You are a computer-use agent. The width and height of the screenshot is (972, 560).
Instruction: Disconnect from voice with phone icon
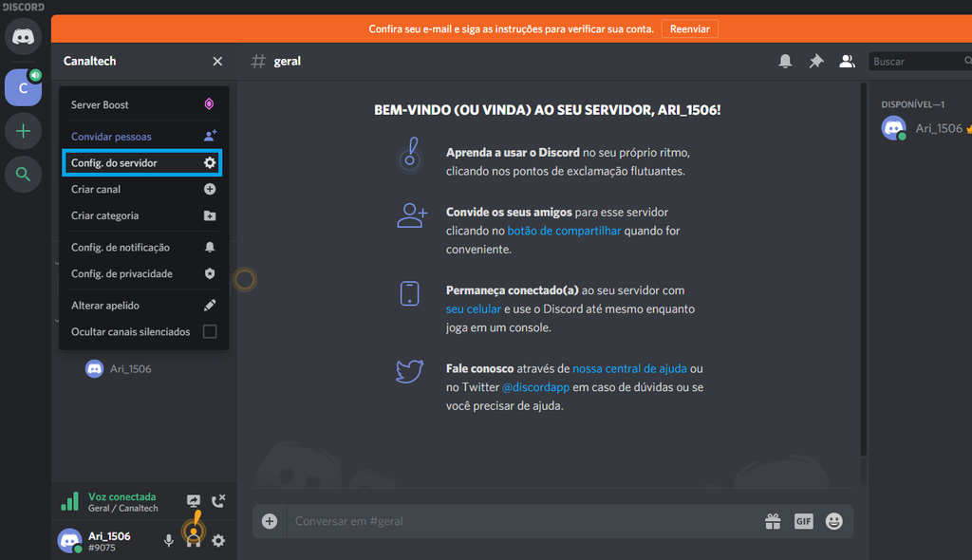coord(218,501)
